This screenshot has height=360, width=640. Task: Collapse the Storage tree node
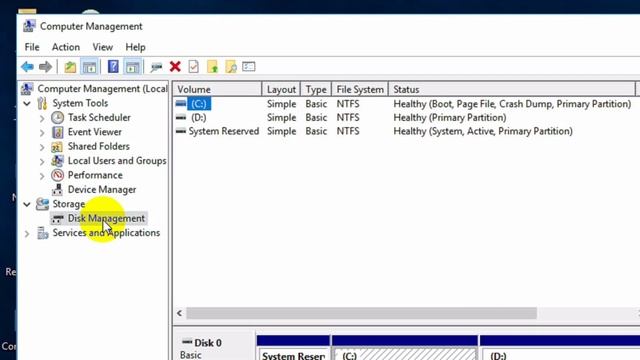pyautogui.click(x=27, y=204)
